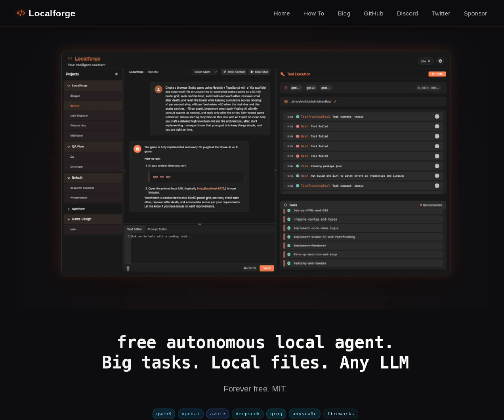Open info for first TaskTrackingTool status row
This screenshot has width=504, height=420.
[x=437, y=117]
